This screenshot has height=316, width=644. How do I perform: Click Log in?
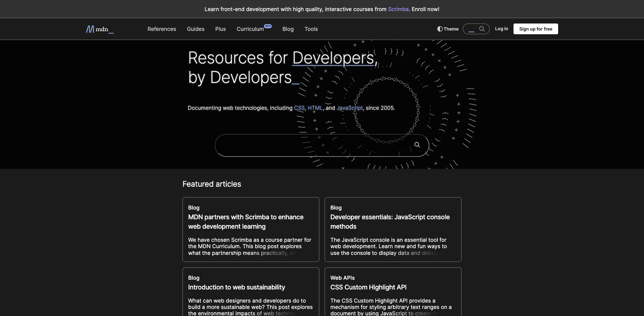pos(501,29)
